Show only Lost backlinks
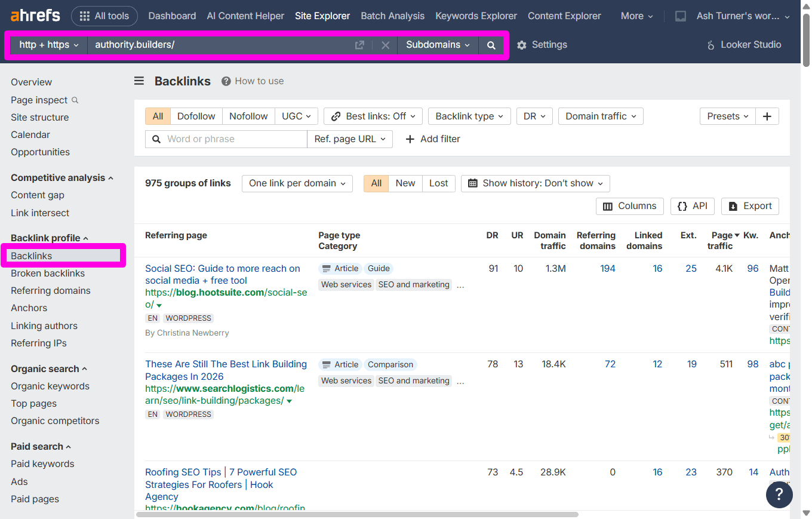Screen dimensions: 812x519 coord(439,183)
